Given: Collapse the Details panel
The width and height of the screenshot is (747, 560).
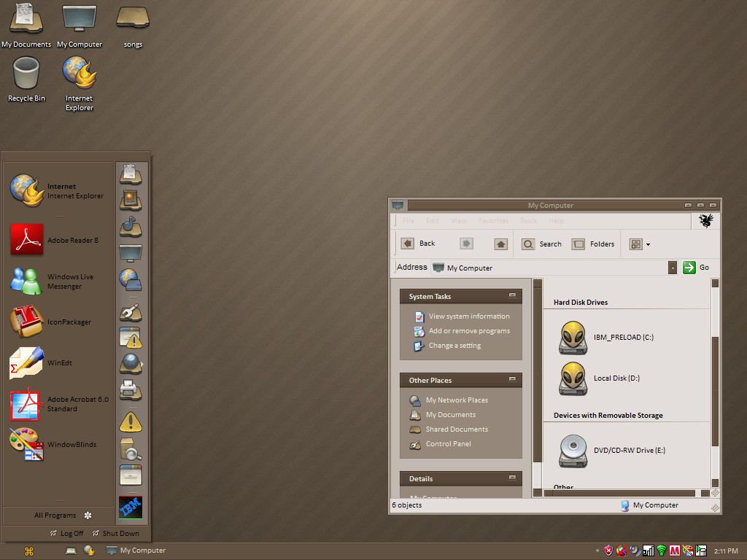Looking at the screenshot, I should pos(512,478).
